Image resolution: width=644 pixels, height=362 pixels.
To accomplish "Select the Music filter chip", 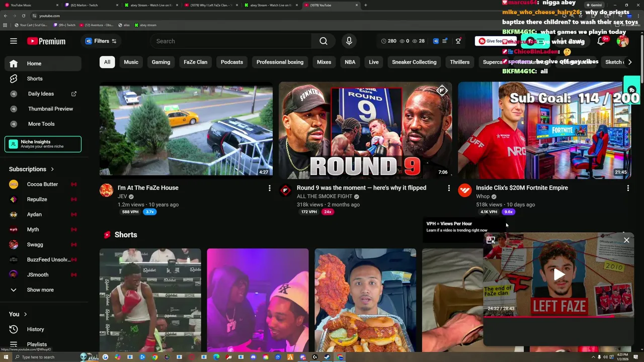I will pyautogui.click(x=131, y=62).
